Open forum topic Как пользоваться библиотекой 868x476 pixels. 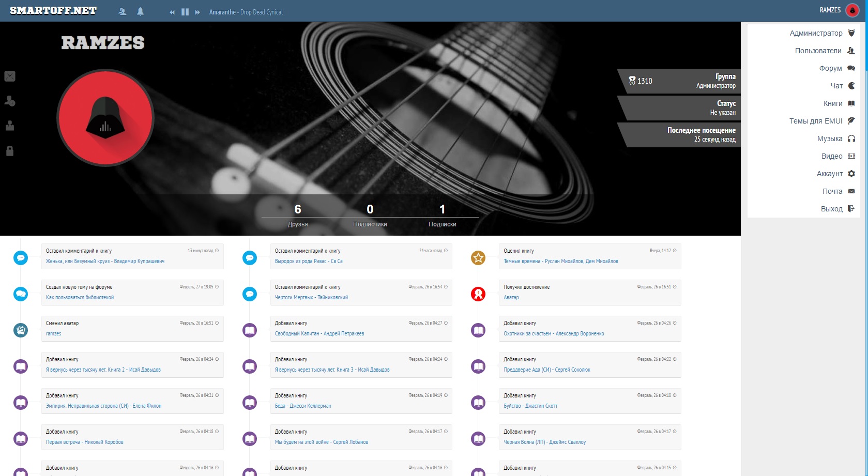(80, 298)
